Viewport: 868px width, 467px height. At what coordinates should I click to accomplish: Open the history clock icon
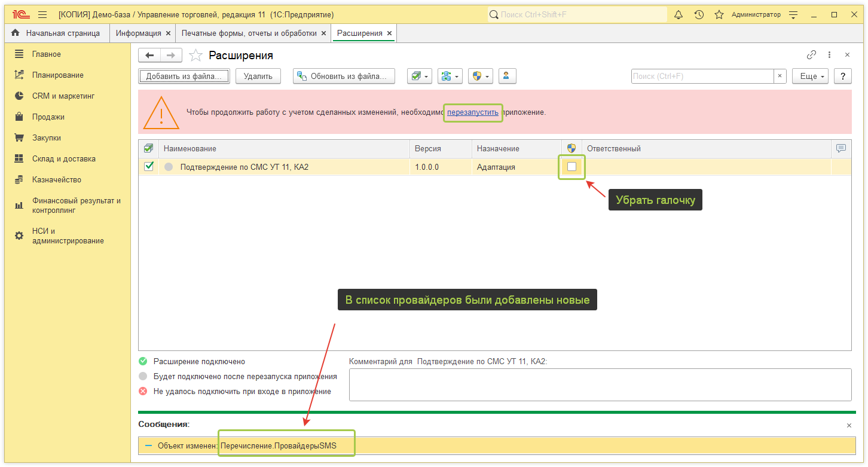tap(699, 15)
